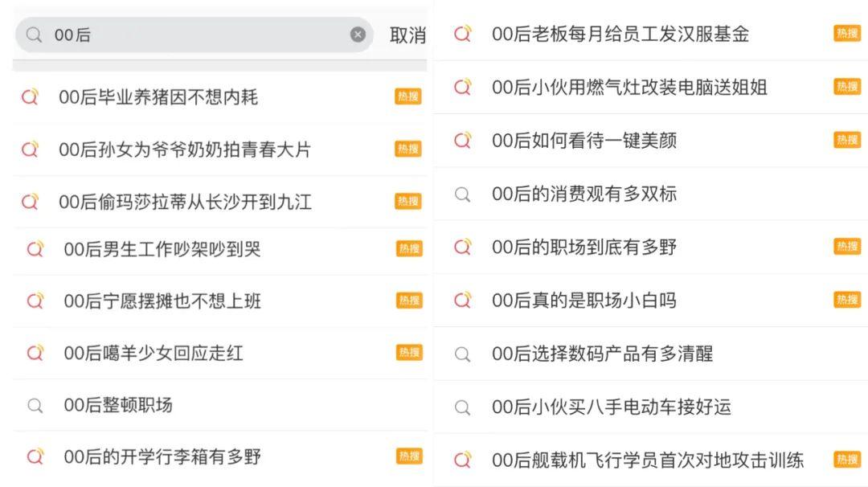868x487 pixels.
Task: Click the 热搜 badge on 00后宁愿摆摊也不想上班
Action: click(409, 301)
